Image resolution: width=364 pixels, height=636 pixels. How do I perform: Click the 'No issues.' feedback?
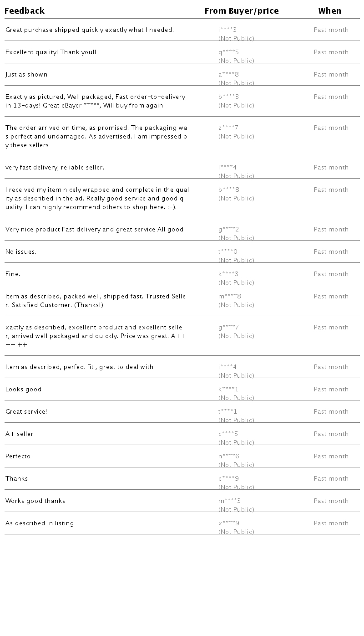pos(21,252)
